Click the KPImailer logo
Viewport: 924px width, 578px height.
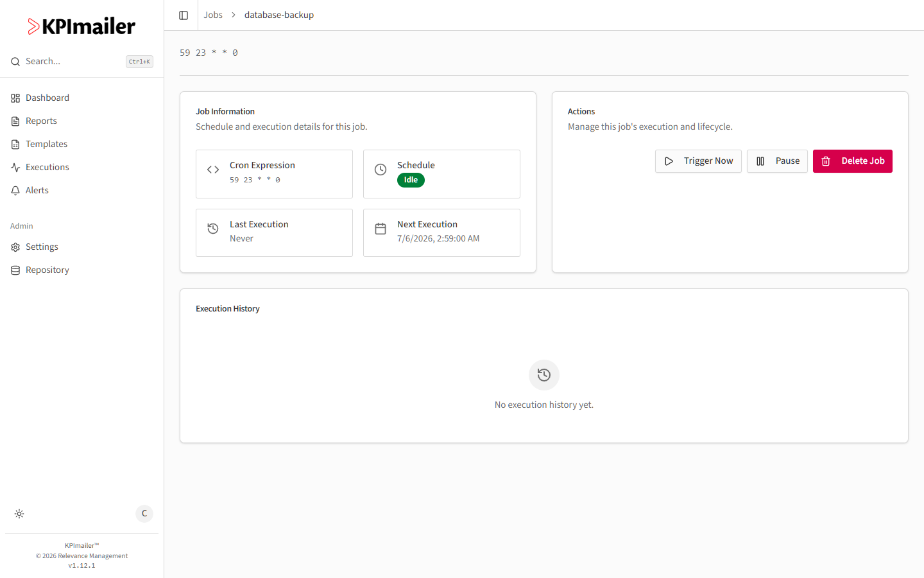81,26
